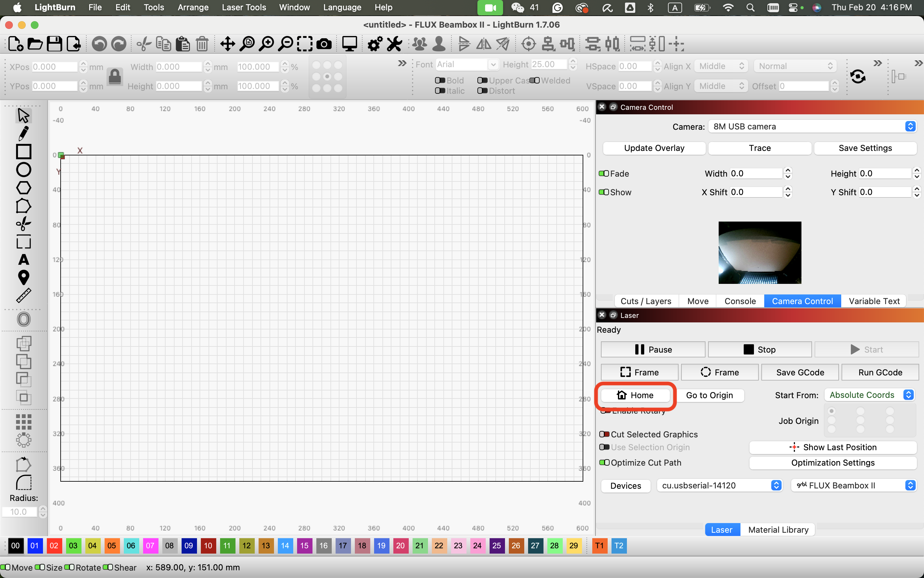The width and height of the screenshot is (924, 578).
Task: Open the Camera selection dropdown
Action: [812, 127]
